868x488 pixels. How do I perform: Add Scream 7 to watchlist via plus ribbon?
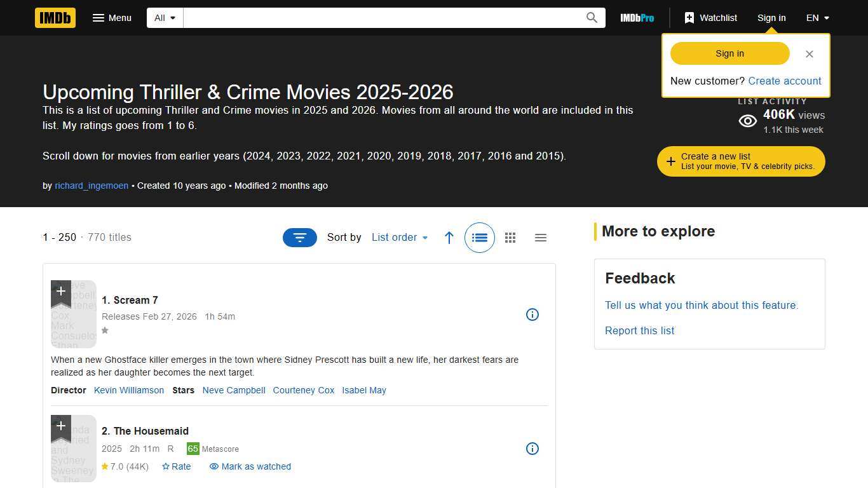click(61, 291)
